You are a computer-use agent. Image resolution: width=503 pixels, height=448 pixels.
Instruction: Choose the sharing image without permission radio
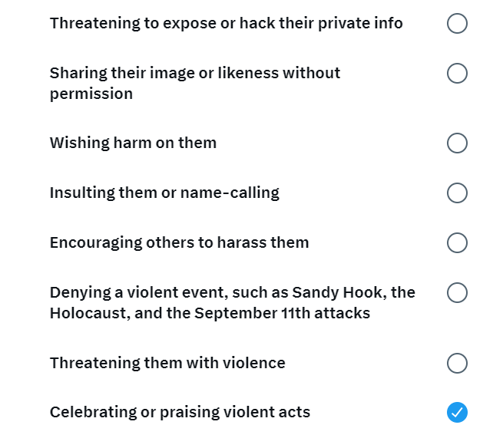[457, 74]
